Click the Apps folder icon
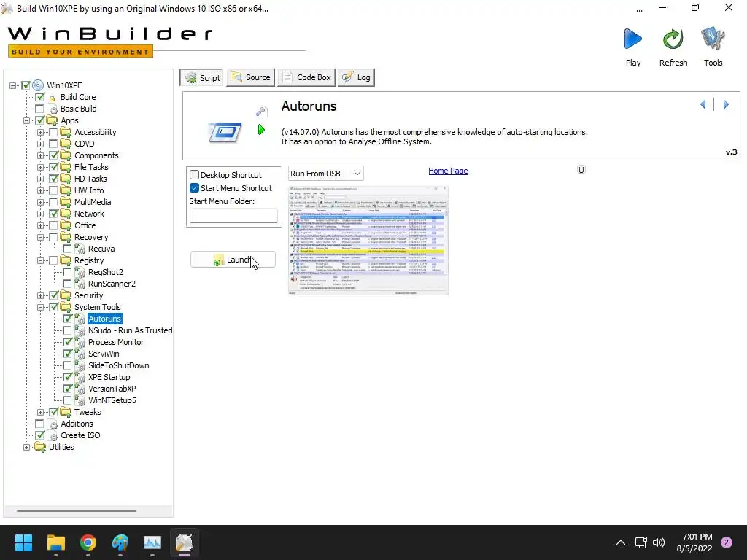 tap(52, 120)
